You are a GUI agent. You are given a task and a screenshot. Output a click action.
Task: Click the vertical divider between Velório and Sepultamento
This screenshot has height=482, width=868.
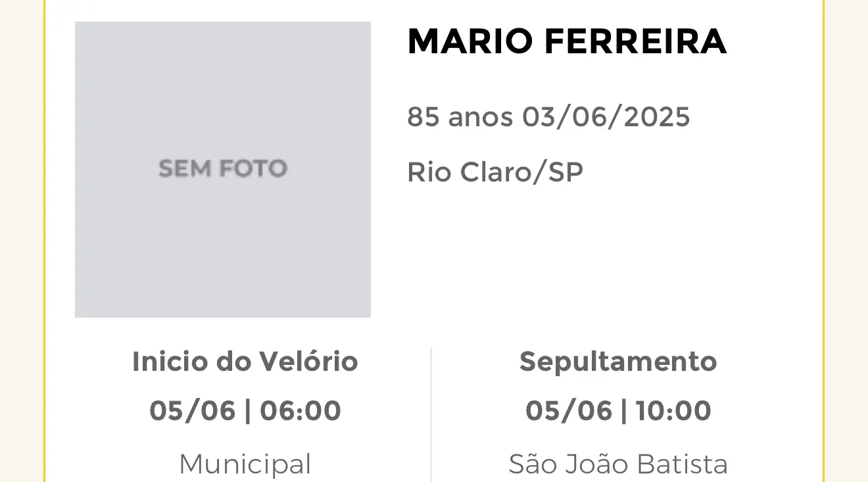431,414
